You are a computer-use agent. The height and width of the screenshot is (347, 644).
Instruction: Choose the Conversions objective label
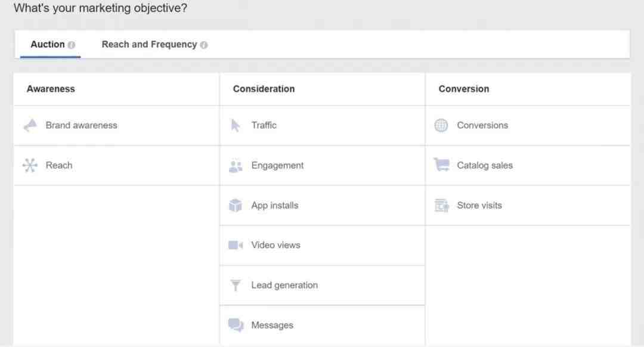(482, 126)
